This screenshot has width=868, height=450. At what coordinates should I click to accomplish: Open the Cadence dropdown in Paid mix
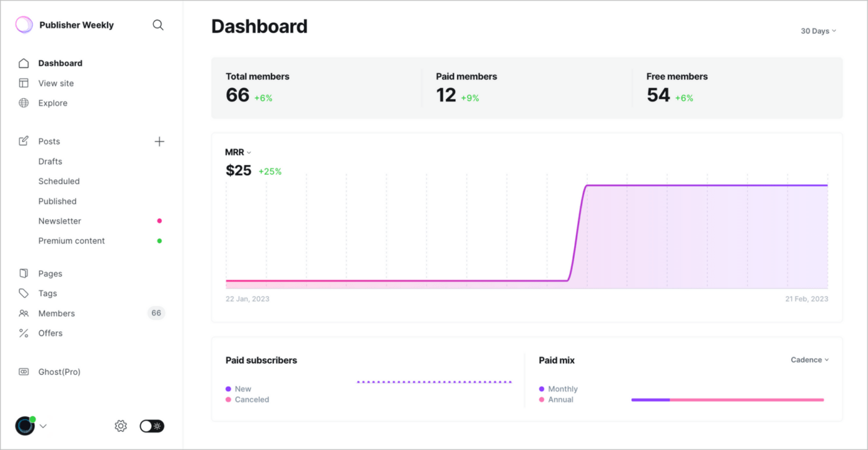[810, 360]
